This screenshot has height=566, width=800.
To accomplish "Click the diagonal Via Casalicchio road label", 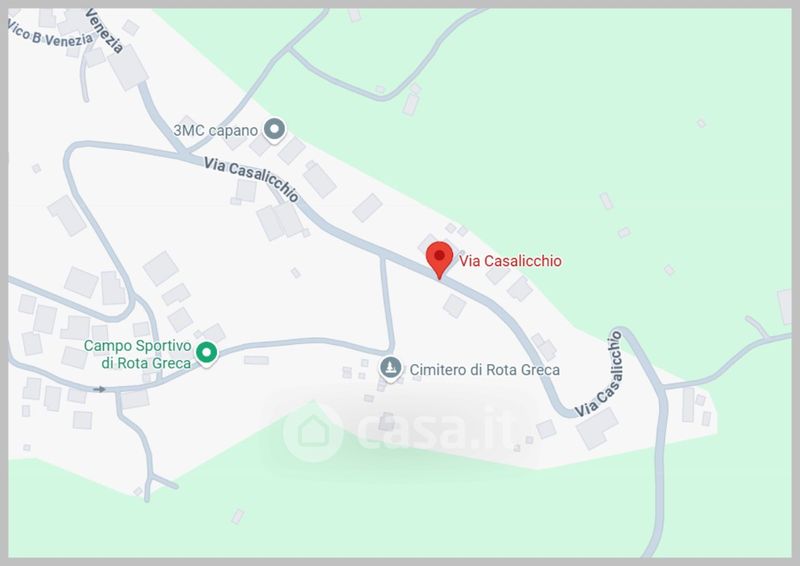I will 251,179.
